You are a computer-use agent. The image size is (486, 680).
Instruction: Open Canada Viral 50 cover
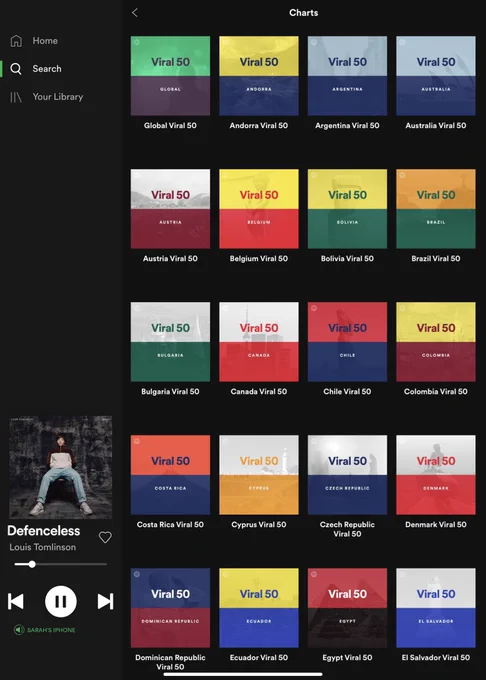pyautogui.click(x=259, y=342)
